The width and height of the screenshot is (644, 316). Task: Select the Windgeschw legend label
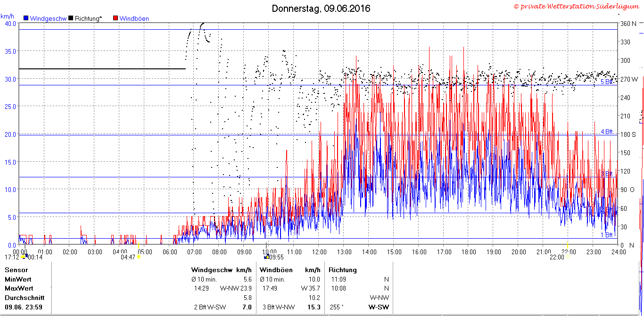pos(48,18)
